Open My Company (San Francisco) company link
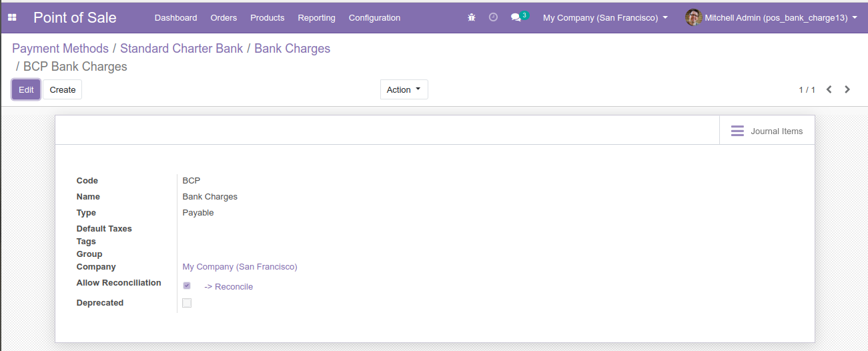The width and height of the screenshot is (868, 351). pyautogui.click(x=240, y=267)
